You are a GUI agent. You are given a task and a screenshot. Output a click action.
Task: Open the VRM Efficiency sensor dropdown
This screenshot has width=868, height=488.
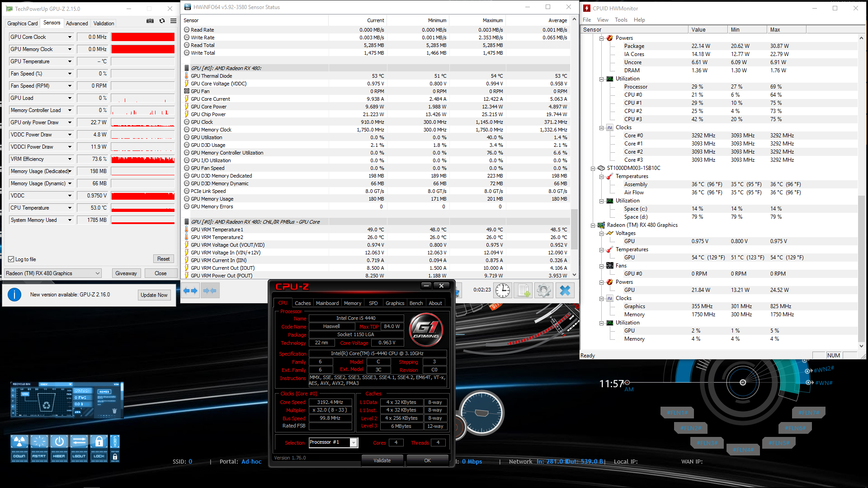coord(70,159)
